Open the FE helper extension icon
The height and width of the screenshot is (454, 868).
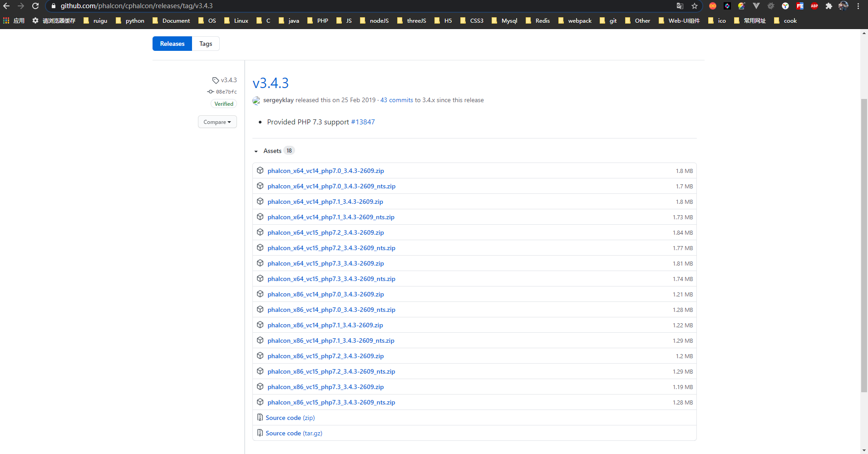800,6
